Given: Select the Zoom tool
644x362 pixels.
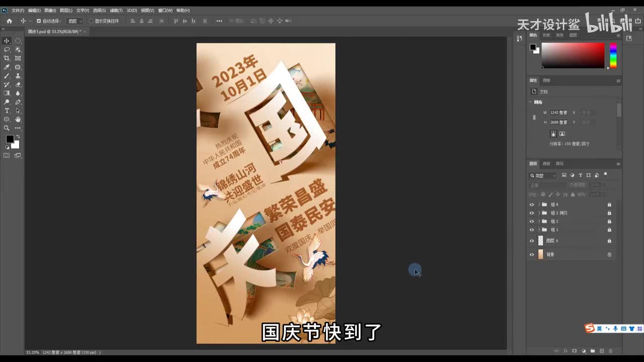Looking at the screenshot, I should click(7, 128).
